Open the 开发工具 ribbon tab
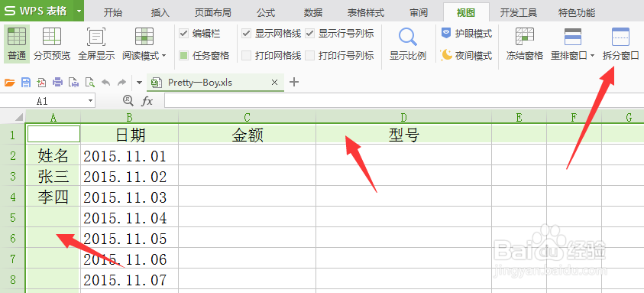 (518, 13)
